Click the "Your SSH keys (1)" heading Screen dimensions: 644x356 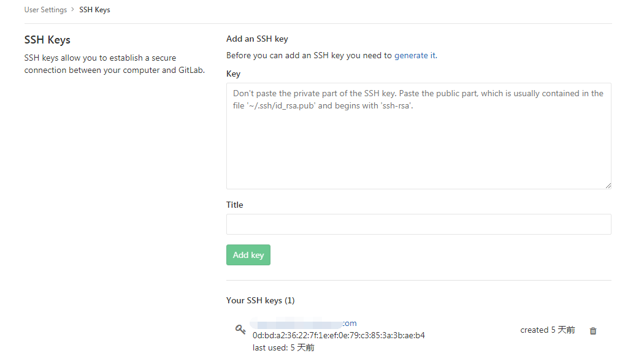point(260,300)
